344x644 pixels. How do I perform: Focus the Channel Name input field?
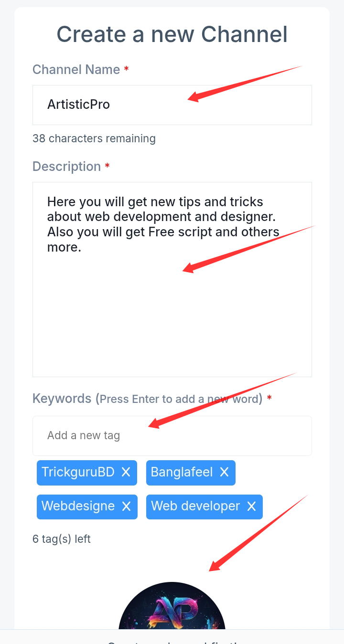pos(172,105)
